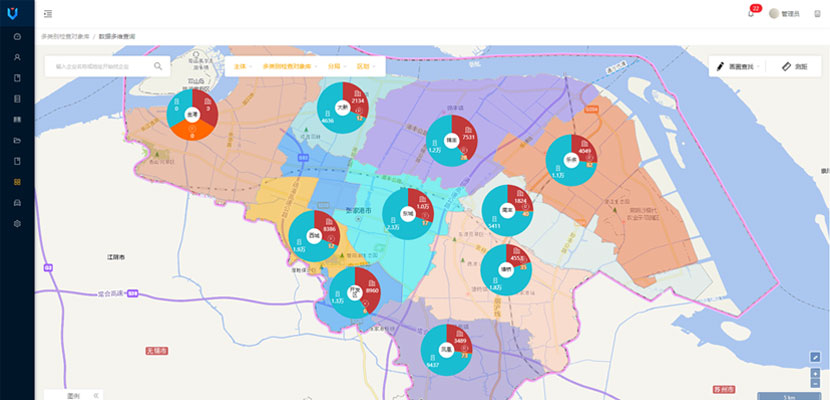Screen dimensions: 830x400
Task: Expand the 主体 filter dropdown
Action: (242, 66)
